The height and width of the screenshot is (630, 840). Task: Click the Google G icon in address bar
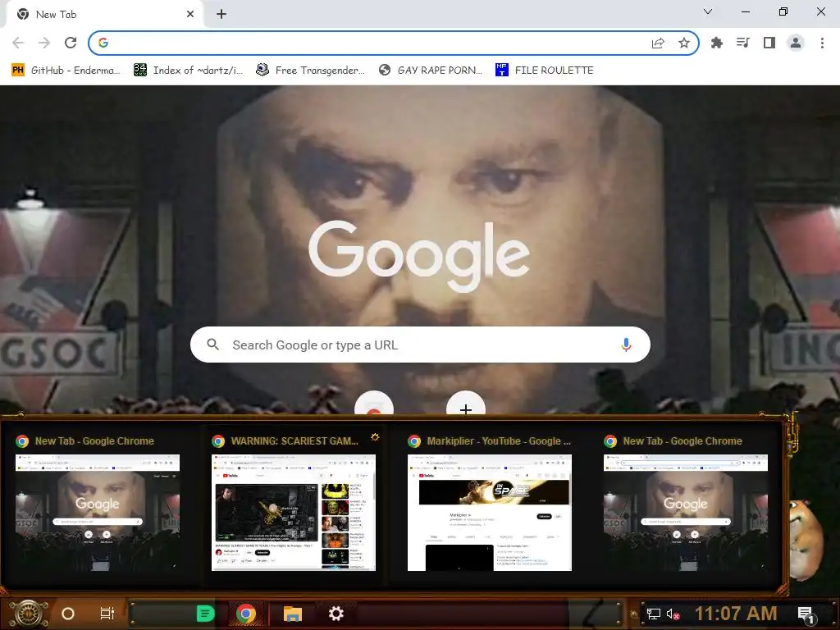103,43
